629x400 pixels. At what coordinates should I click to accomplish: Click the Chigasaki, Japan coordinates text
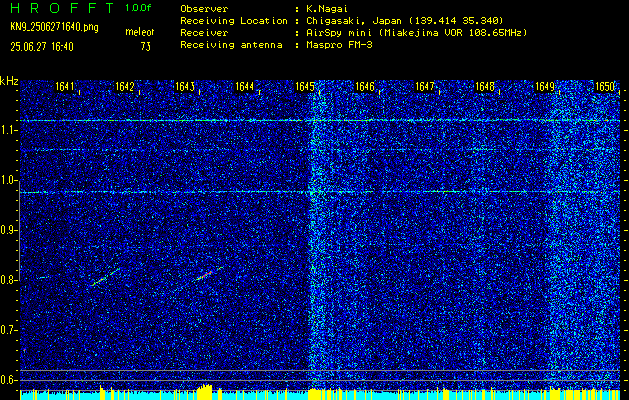(405, 20)
